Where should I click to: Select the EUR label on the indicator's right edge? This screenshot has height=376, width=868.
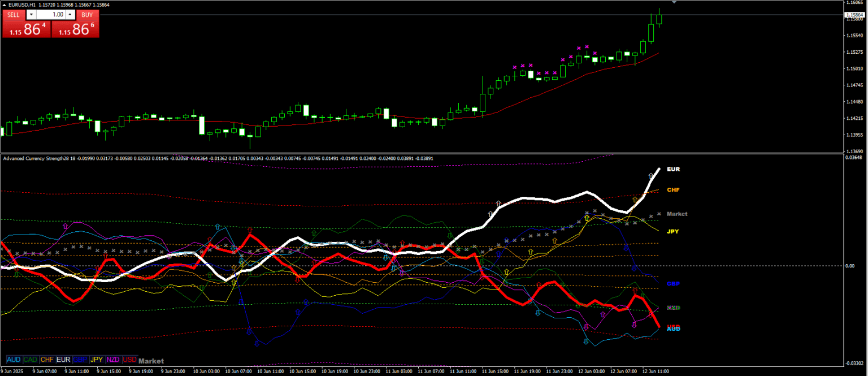coord(673,168)
